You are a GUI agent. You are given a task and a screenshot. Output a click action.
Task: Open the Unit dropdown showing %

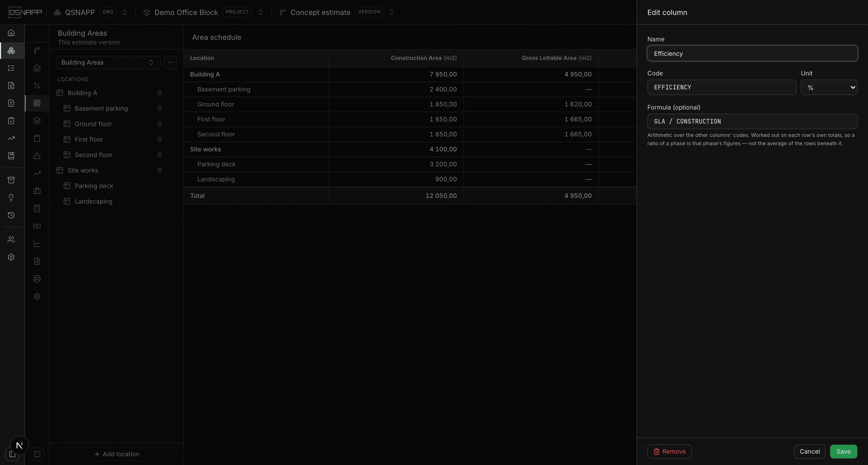tap(829, 87)
